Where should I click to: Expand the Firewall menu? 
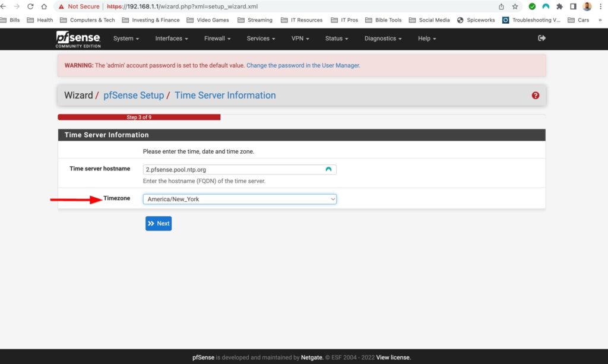click(217, 39)
